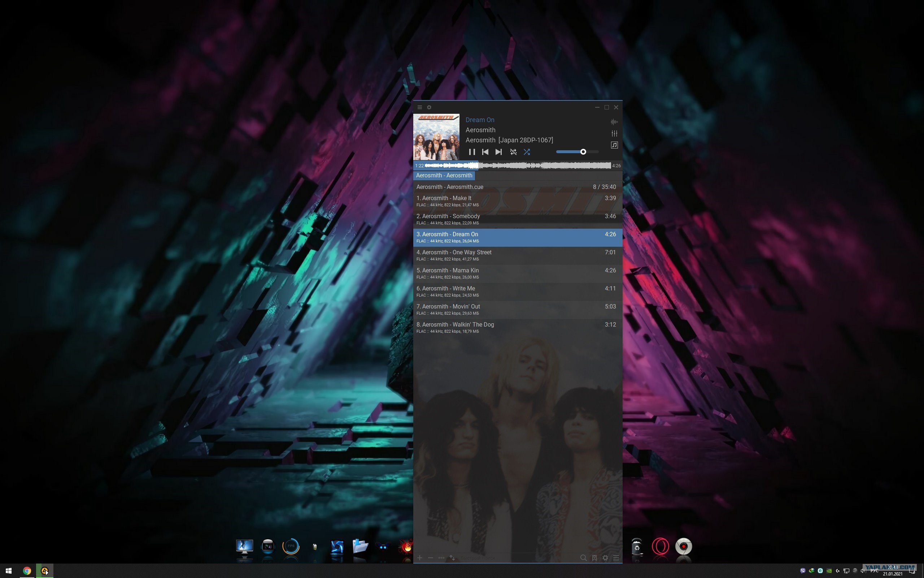This screenshot has width=924, height=578.
Task: Open the red-eye Chrome-style dock icon
Action: pyautogui.click(x=684, y=546)
